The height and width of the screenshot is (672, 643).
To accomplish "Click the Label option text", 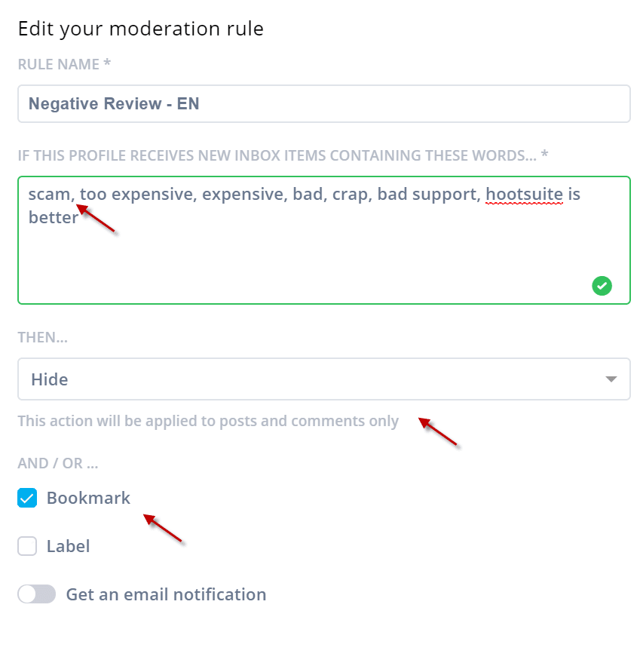I will (x=68, y=546).
